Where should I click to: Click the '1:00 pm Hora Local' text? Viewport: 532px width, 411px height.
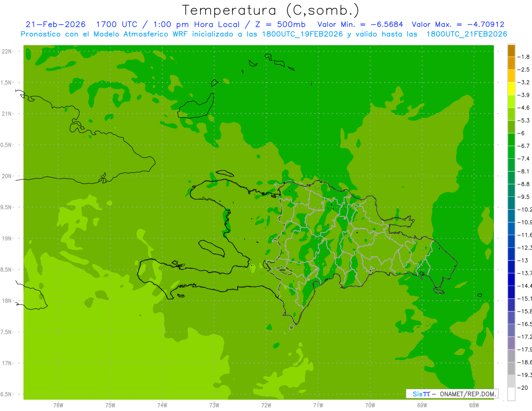coord(196,24)
